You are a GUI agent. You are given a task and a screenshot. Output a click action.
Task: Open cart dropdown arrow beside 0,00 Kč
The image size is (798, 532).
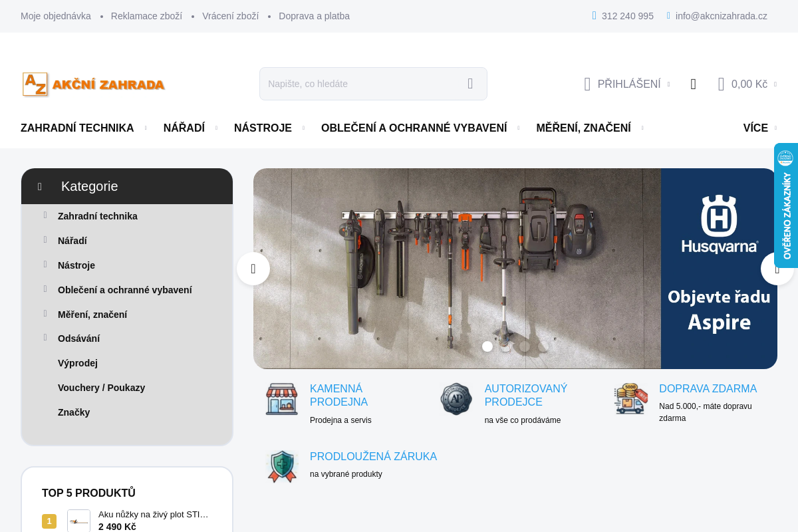pyautogui.click(x=775, y=84)
